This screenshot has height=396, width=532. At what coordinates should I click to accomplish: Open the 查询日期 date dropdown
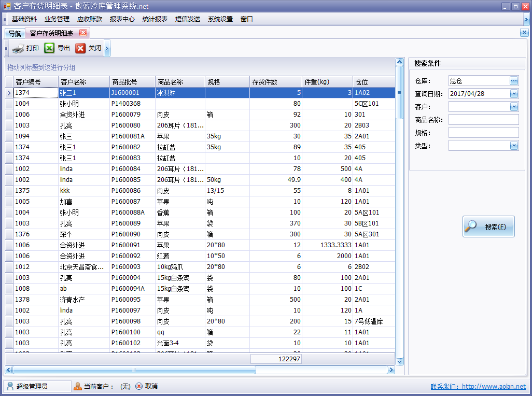[514, 94]
